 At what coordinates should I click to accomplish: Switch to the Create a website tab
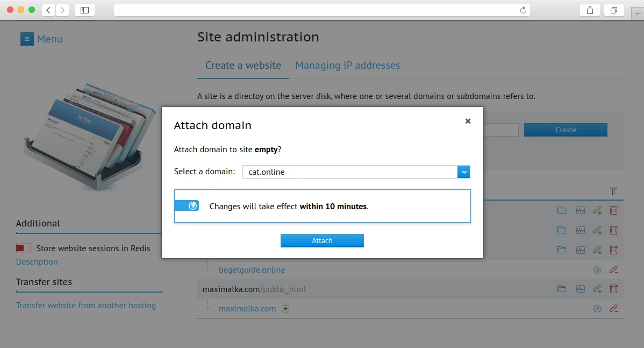pos(243,65)
